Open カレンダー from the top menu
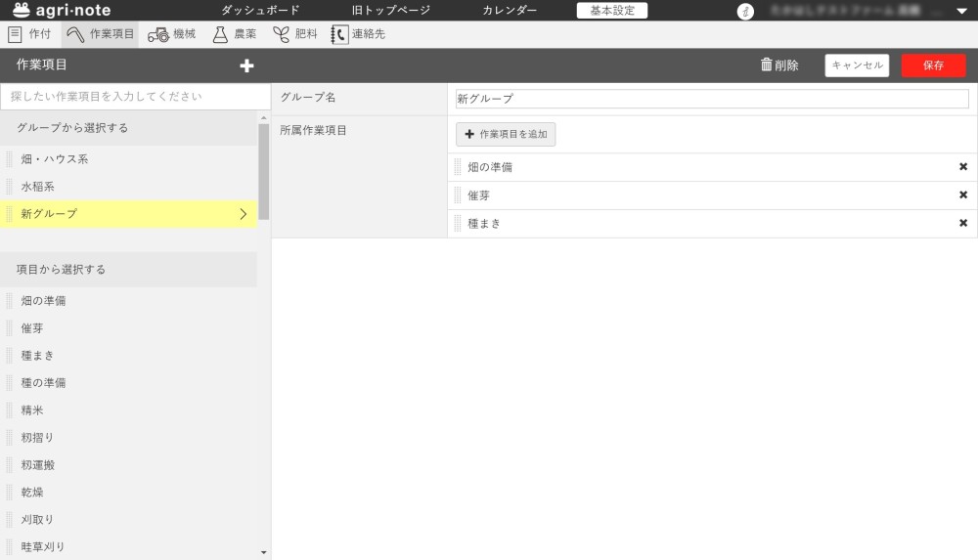Image resolution: width=978 pixels, height=560 pixels. [509, 11]
